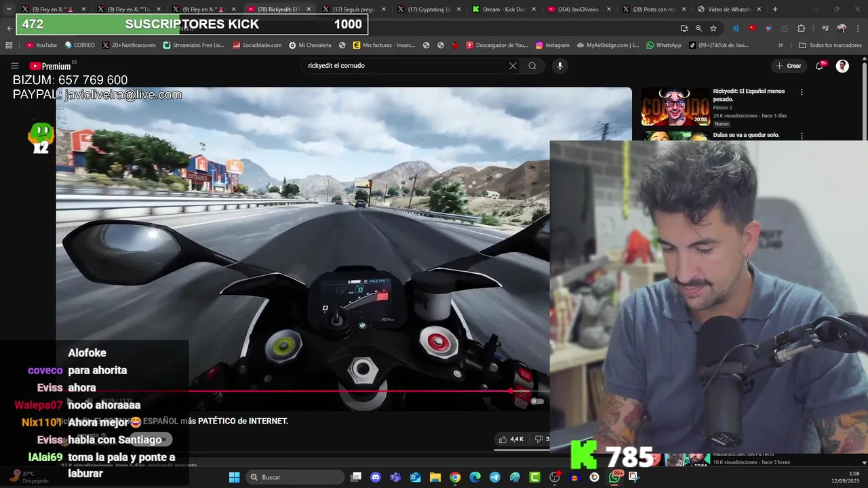868x488 pixels.
Task: Open Chrome three-dot menu
Action: tap(858, 28)
